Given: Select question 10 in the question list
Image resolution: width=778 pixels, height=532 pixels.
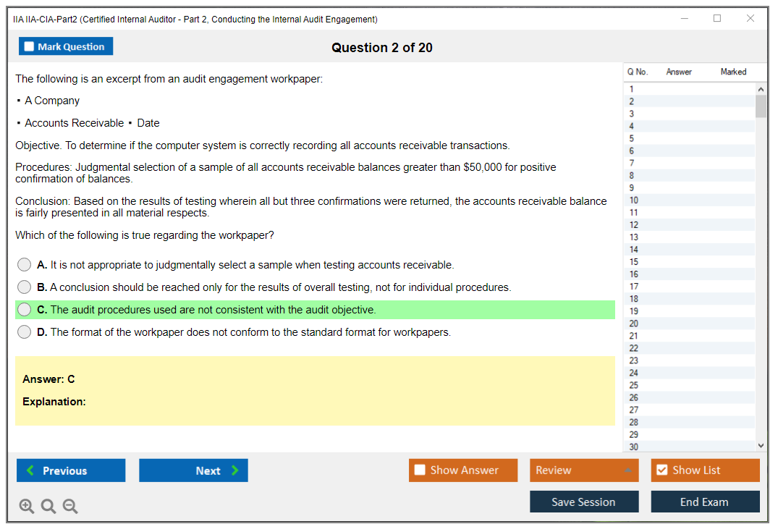Looking at the screenshot, I should (634, 200).
